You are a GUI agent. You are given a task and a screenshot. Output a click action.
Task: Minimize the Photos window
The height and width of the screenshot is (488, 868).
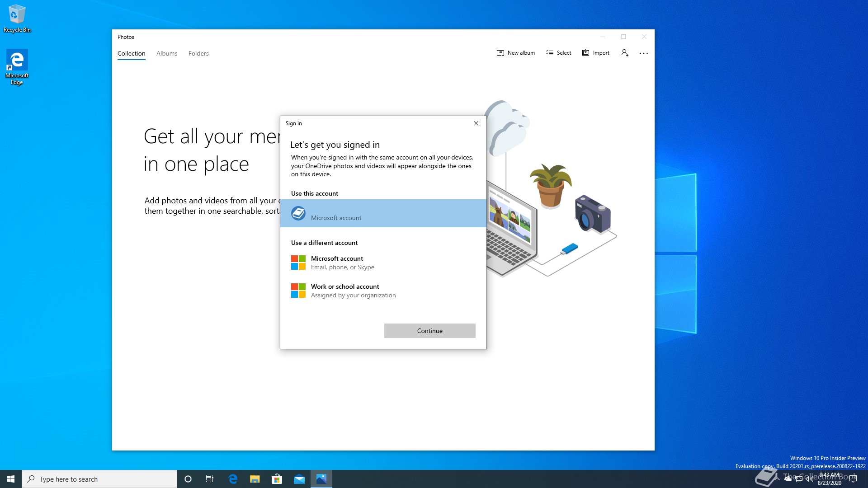(x=603, y=37)
